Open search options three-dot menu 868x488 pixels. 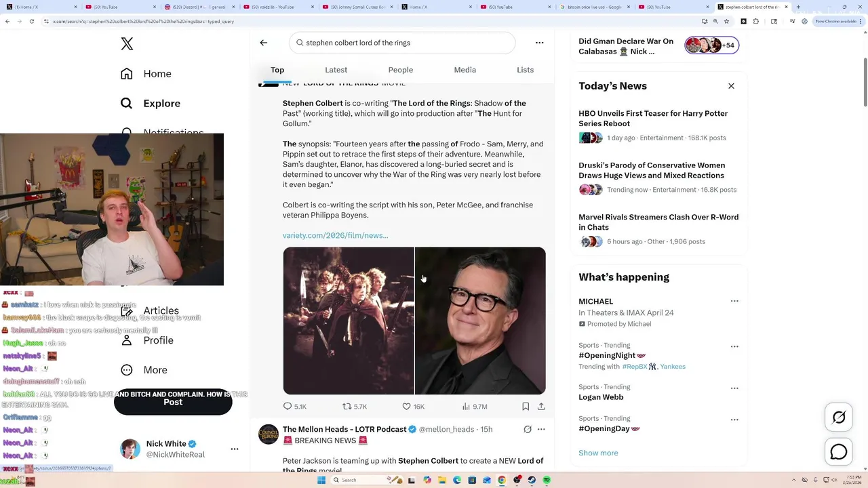point(540,43)
